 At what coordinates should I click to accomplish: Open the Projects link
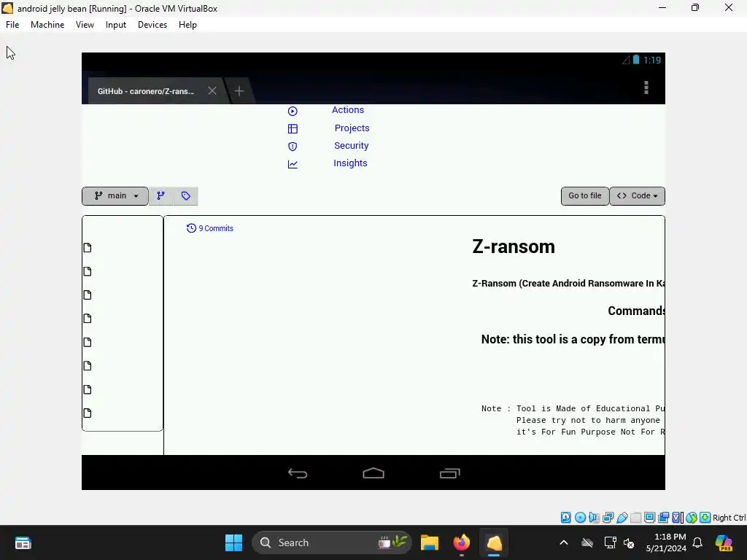(352, 128)
